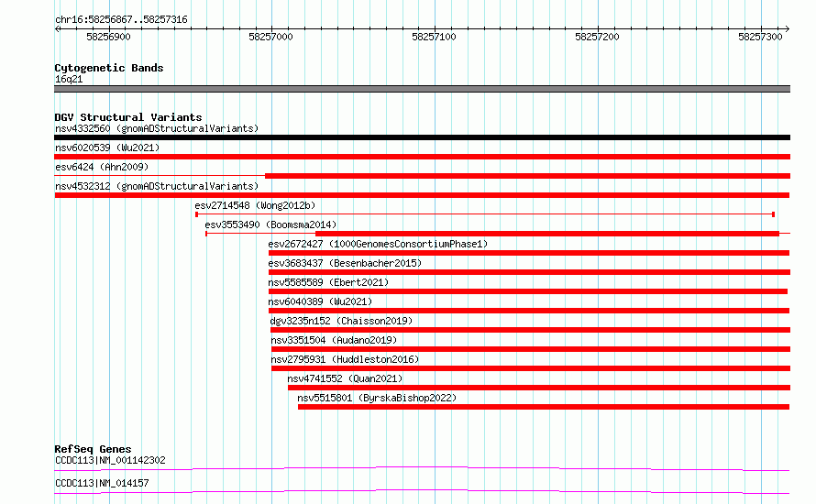Click the gray 16q21 cytogenetic band bar

pos(422,89)
